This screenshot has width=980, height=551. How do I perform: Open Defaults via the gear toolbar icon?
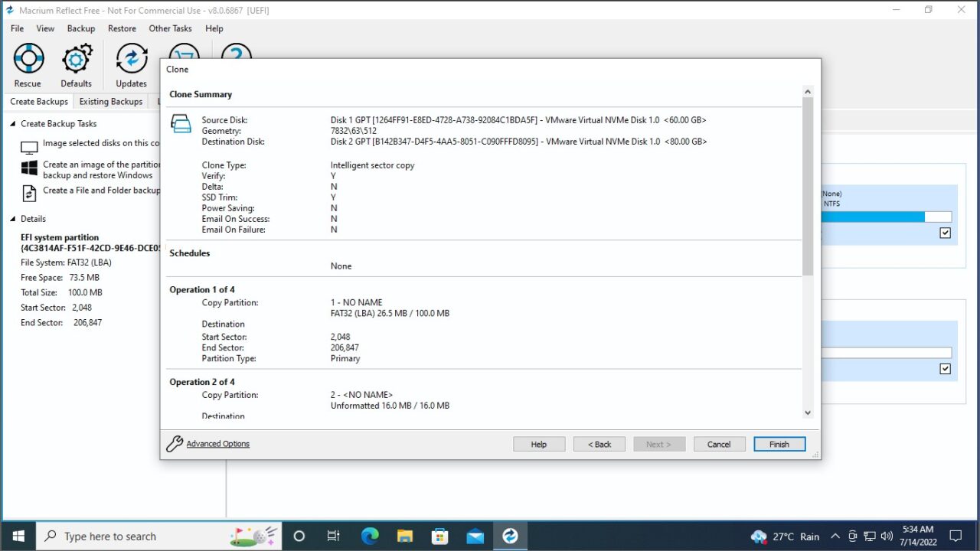pos(77,58)
